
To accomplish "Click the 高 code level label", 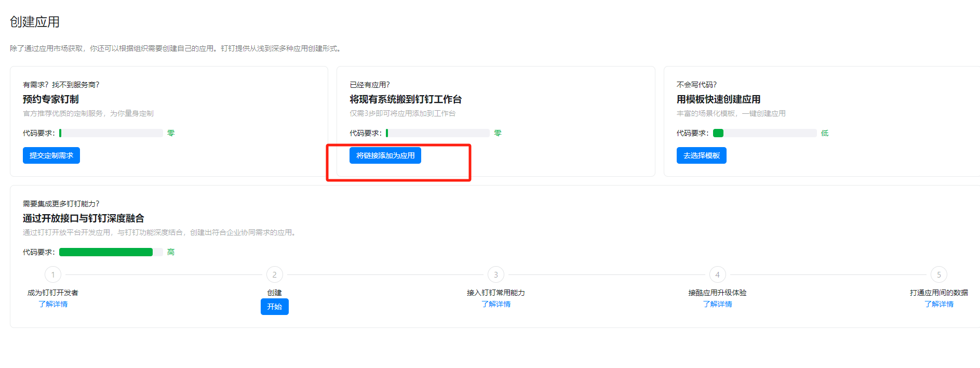I will tap(171, 252).
